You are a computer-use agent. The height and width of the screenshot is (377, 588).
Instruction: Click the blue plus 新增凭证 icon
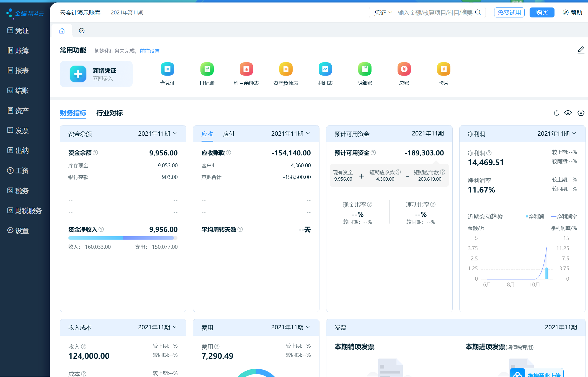pyautogui.click(x=78, y=74)
